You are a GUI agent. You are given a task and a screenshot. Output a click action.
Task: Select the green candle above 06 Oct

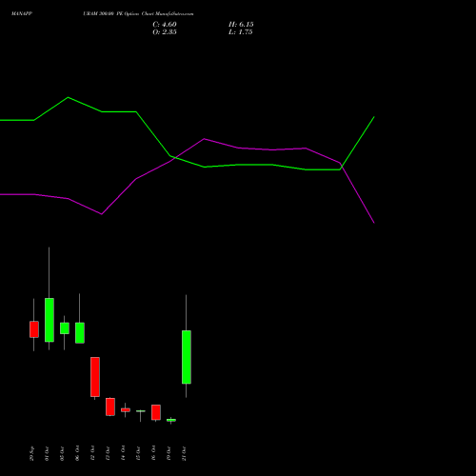[x=80, y=333]
